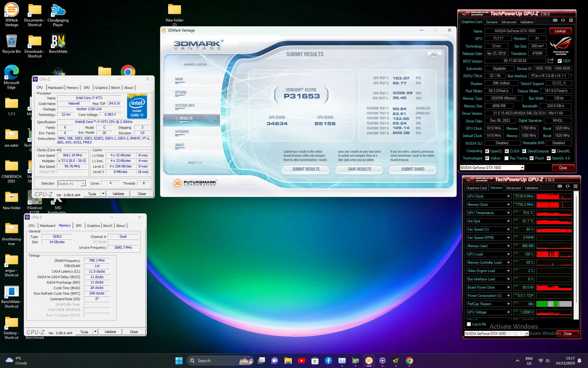Open the Board Power Draw sensor dropdown
The image size is (588, 368).
point(508,287)
